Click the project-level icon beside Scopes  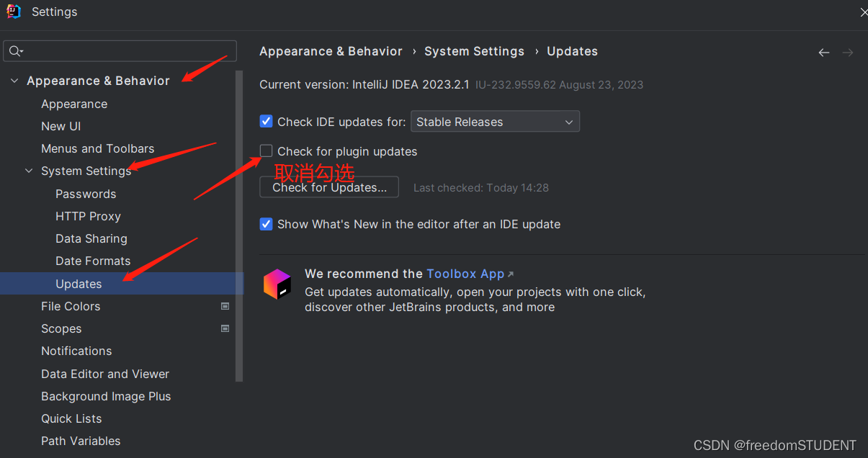click(225, 328)
